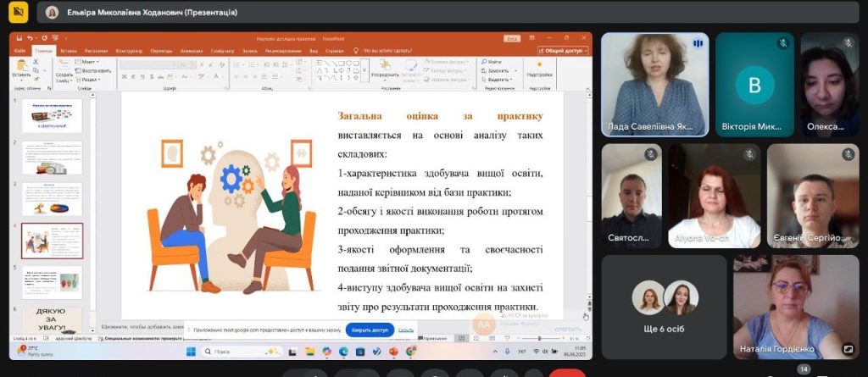Toggle the Bold (Ж) formatting button
This screenshot has width=868, height=377.
tap(124, 76)
